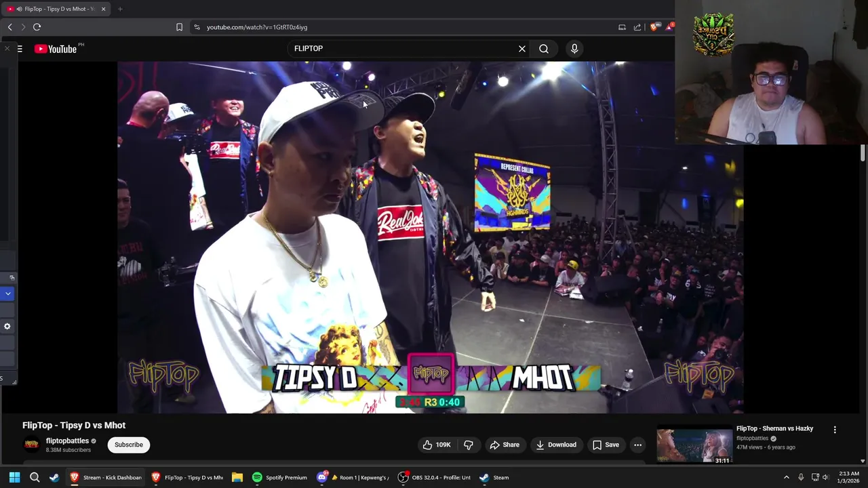Open side panel gear settings
Viewport: 868px width, 488px height.
(7, 326)
